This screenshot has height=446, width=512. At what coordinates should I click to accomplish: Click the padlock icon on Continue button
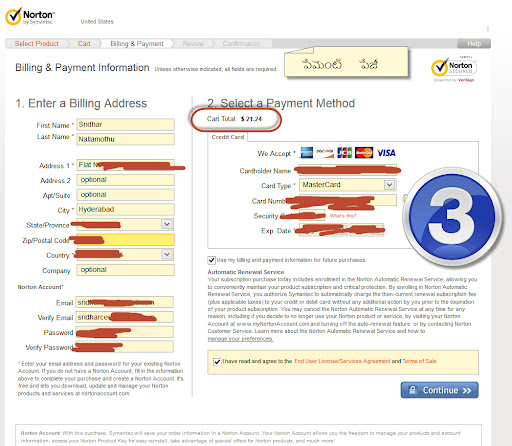pos(413,390)
